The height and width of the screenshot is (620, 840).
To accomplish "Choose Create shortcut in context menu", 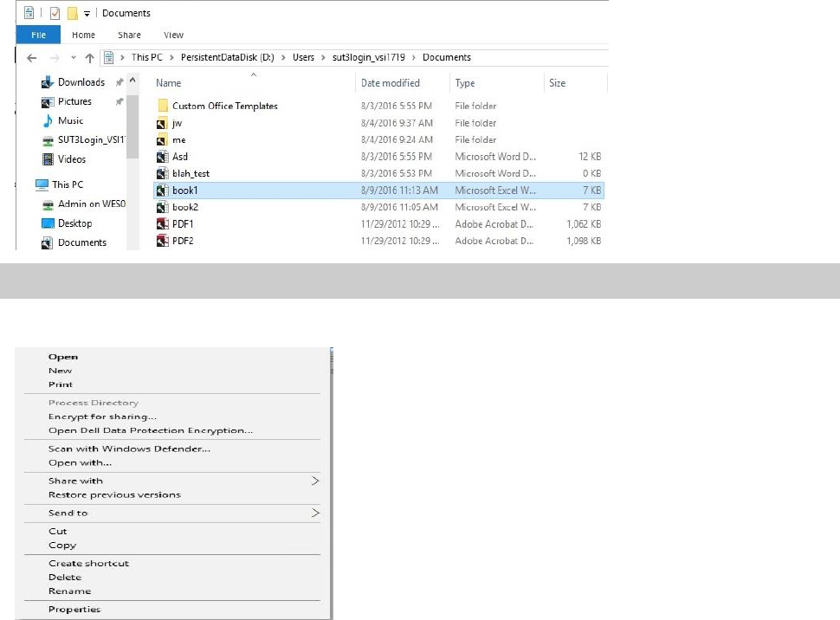I will pos(89,564).
